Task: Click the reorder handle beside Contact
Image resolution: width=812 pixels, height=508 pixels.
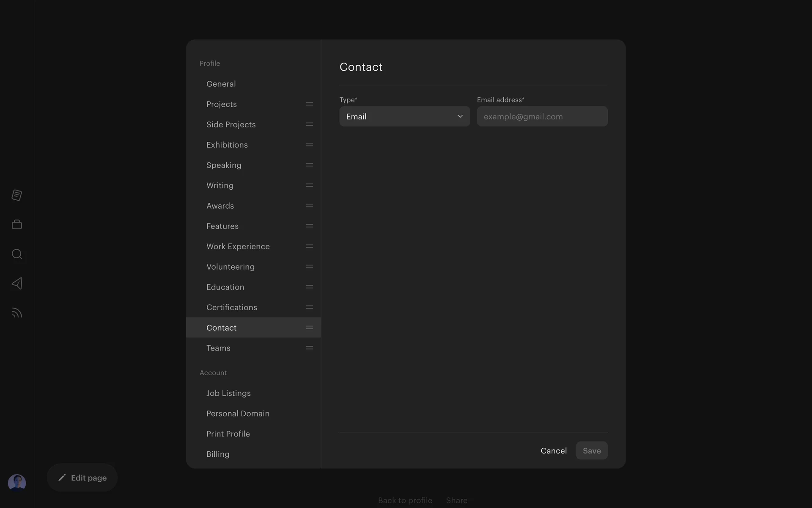Action: [310, 328]
